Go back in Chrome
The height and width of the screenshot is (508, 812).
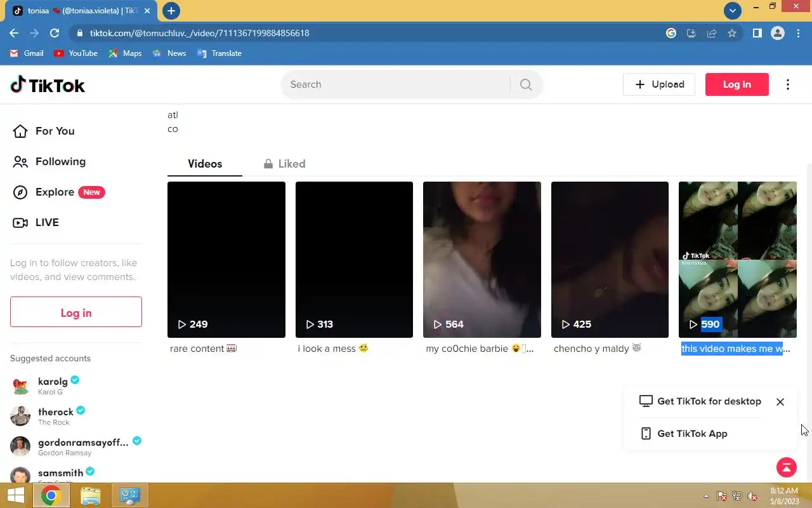(x=14, y=33)
